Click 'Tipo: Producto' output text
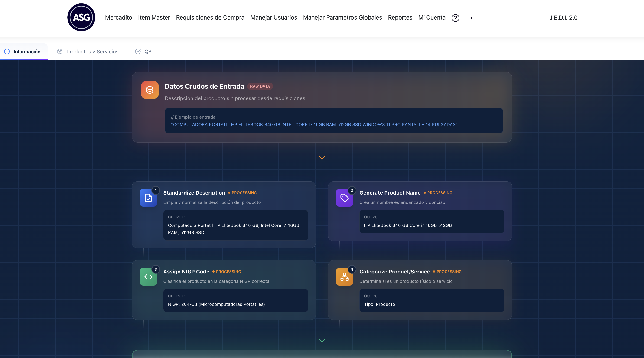Screen dimensions: 644x358 (x=379, y=304)
